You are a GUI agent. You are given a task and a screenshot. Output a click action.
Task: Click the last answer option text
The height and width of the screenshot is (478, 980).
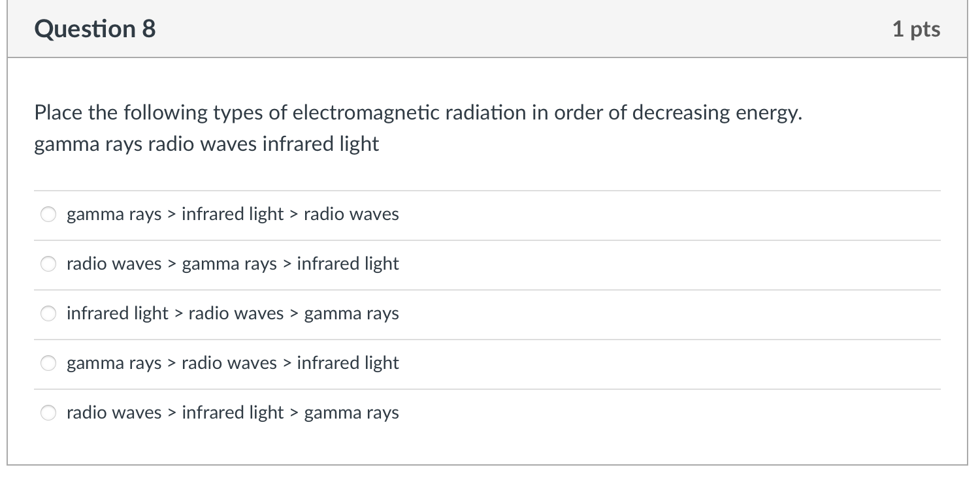[232, 413]
